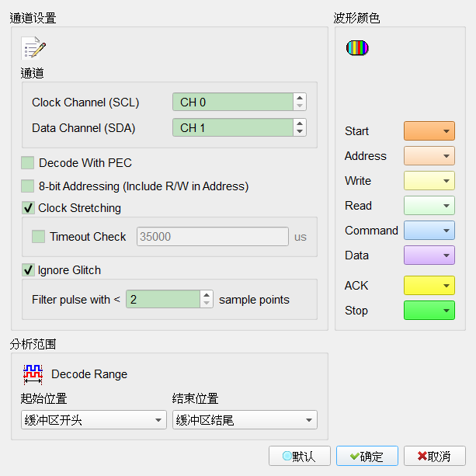476x476 pixels.
Task: Open the Data color dropdown
Action: tap(429, 255)
